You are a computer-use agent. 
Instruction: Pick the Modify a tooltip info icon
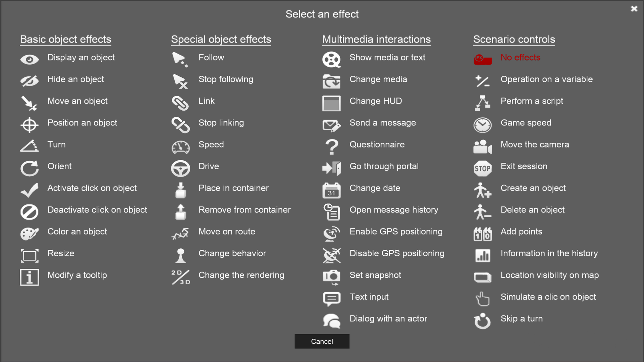click(29, 277)
